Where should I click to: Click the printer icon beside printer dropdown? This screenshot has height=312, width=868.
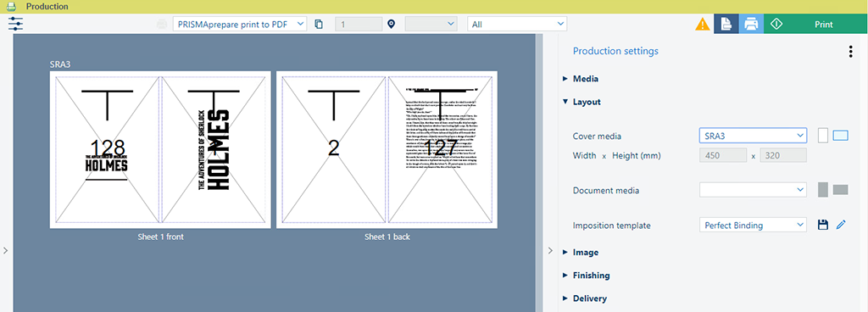point(162,25)
